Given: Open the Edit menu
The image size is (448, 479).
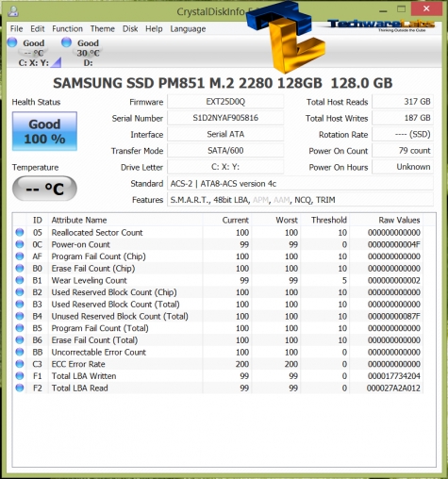Looking at the screenshot, I should click(x=38, y=29).
